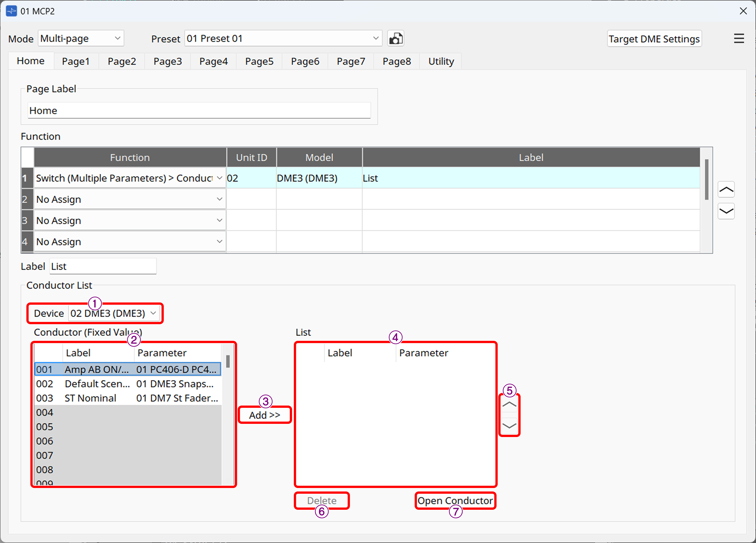This screenshot has height=543, width=756.
Task: Move function row 1 down with chevron
Action: click(x=726, y=211)
